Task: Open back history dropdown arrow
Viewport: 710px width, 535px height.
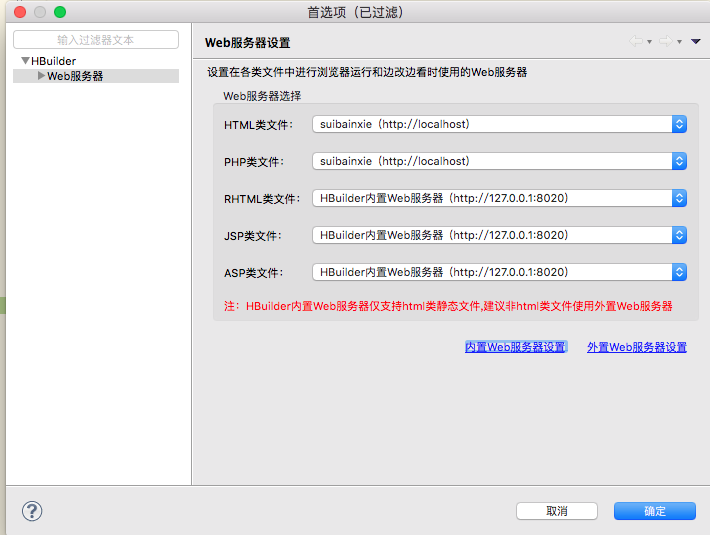Action: [649, 42]
